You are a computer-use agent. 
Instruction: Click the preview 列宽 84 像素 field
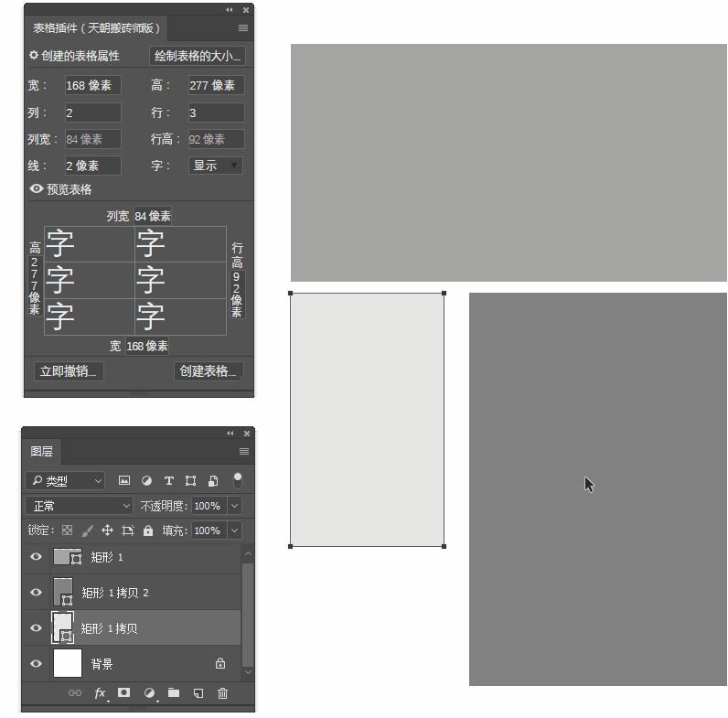(153, 216)
